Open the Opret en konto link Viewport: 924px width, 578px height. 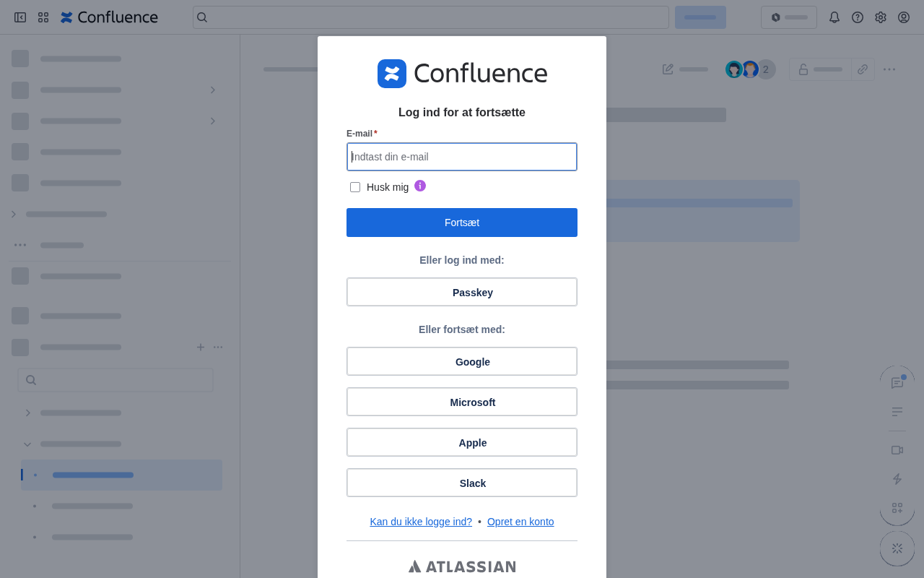coord(520,522)
